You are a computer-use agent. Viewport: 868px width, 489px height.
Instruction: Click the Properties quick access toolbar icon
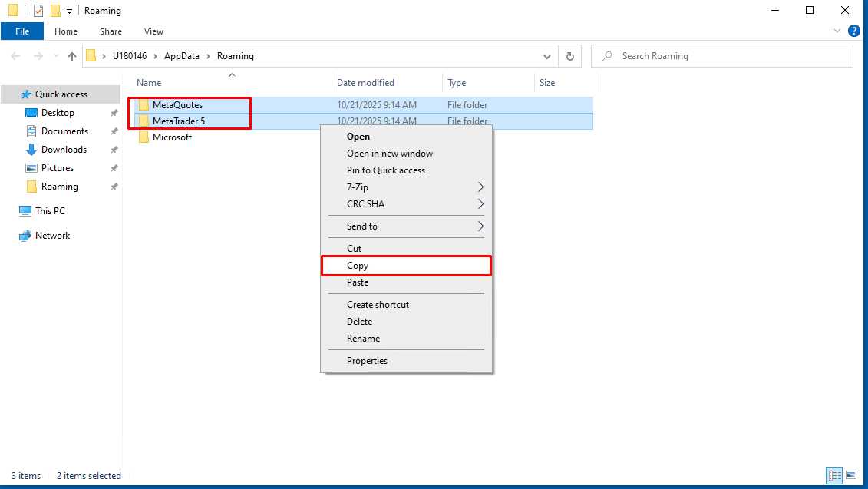pyautogui.click(x=38, y=11)
